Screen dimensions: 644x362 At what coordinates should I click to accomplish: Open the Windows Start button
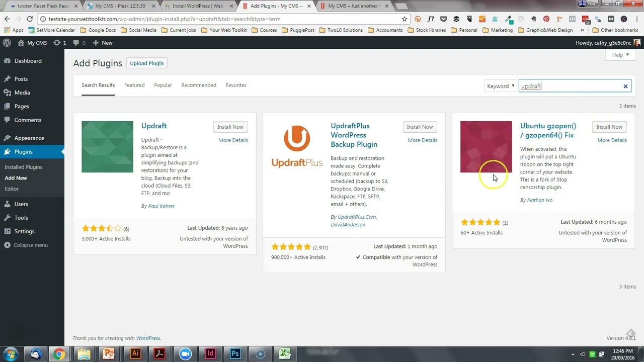point(11,354)
